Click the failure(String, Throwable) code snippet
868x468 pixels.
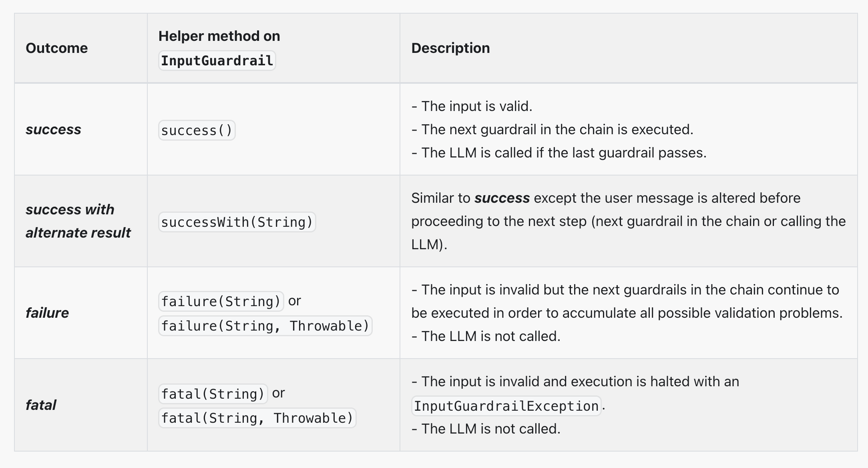[265, 326]
